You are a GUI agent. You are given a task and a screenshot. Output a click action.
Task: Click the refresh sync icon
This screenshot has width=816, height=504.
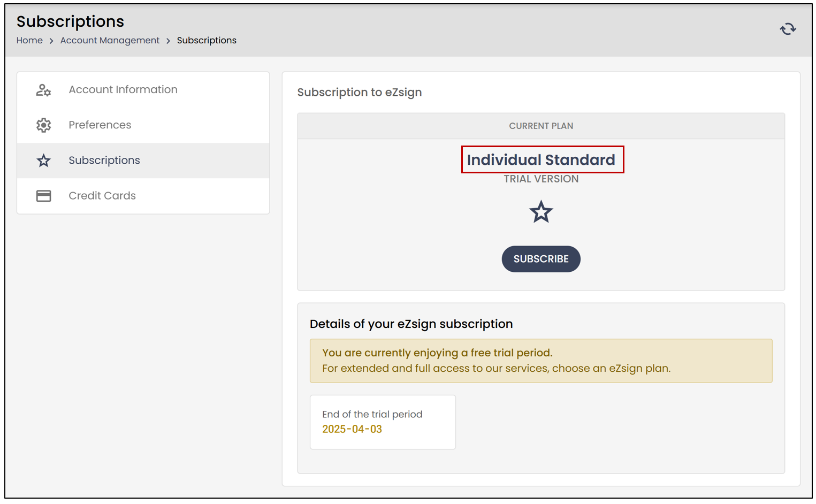(788, 29)
